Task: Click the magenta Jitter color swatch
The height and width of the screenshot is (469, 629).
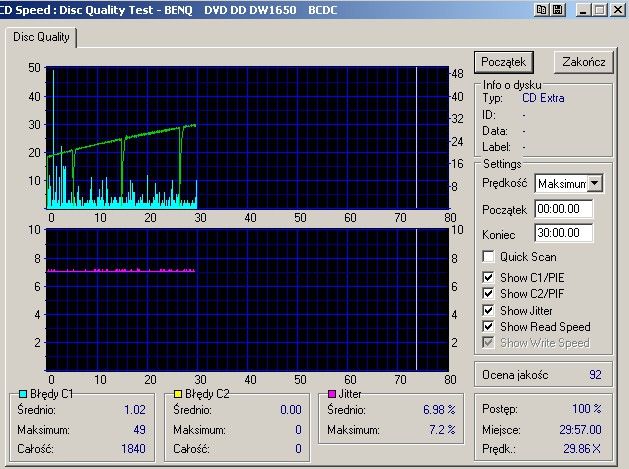Action: [332, 394]
